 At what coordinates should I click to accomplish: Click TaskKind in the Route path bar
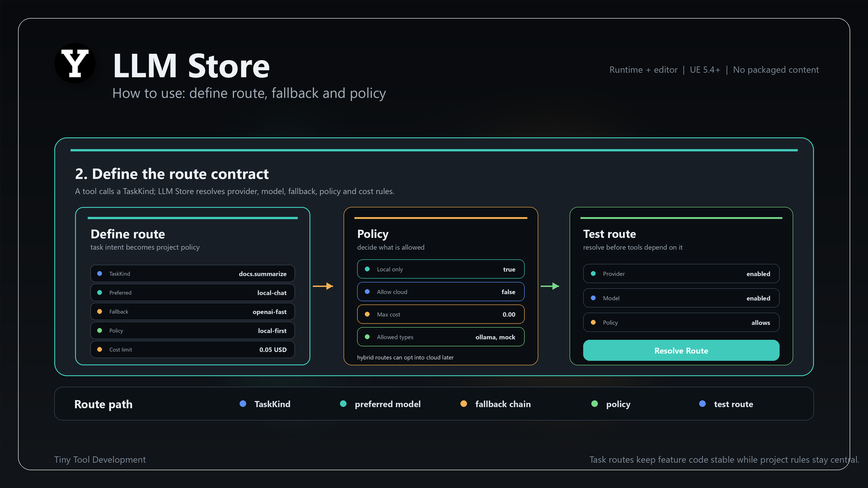[x=272, y=404]
